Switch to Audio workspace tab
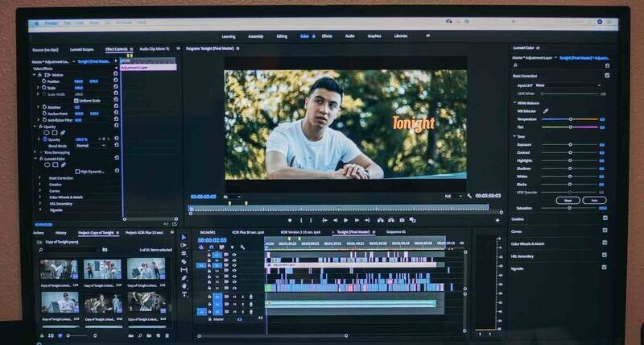644x345 pixels. (350, 36)
